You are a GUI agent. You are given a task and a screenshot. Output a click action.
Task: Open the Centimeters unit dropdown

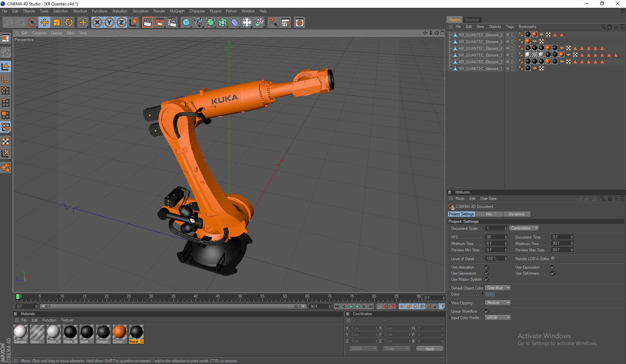[x=524, y=228]
